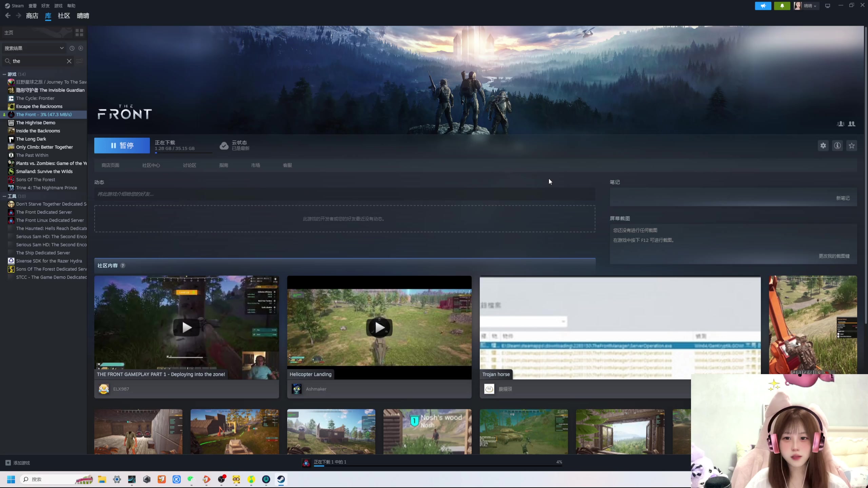Pause the download with the 暂停 button

(x=122, y=145)
